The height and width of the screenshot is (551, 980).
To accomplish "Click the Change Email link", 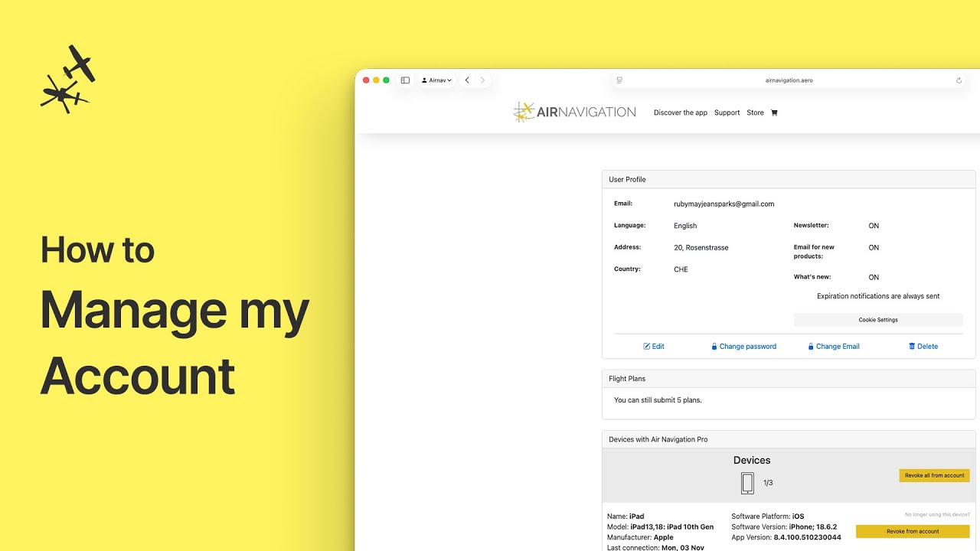I will click(x=834, y=347).
